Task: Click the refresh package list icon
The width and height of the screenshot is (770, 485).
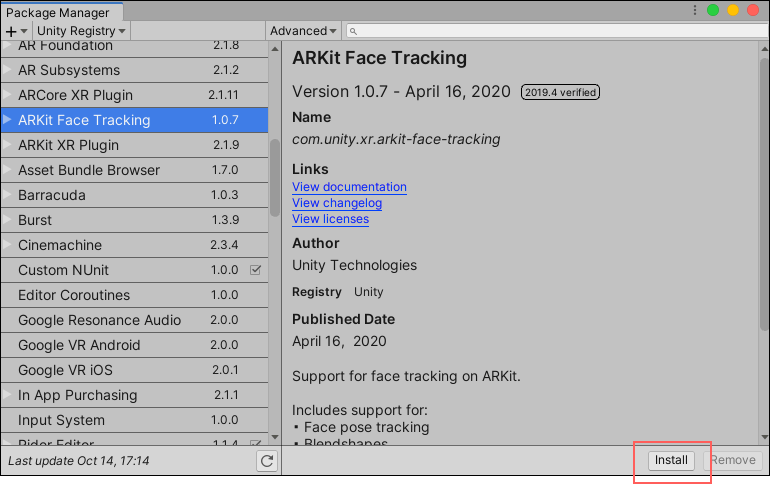Action: click(267, 461)
